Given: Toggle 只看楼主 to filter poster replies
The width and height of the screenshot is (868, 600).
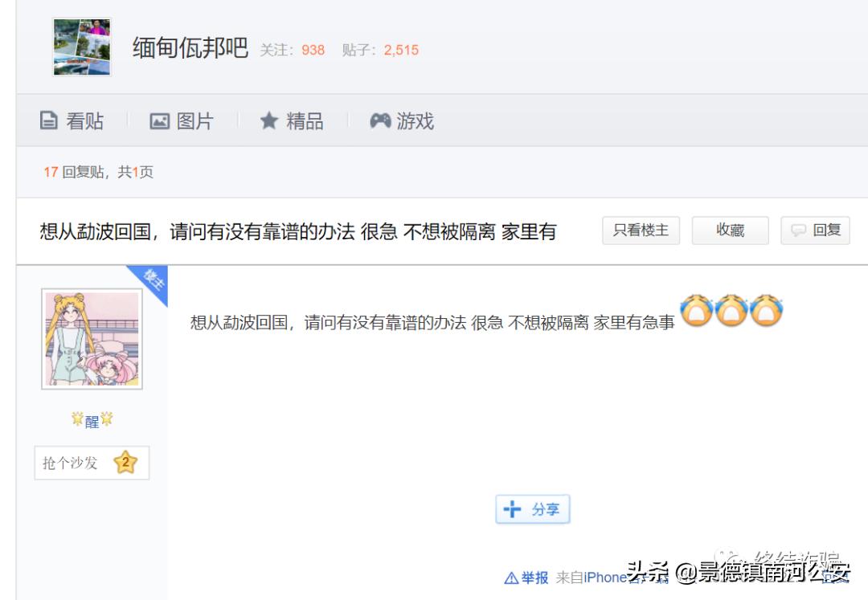Looking at the screenshot, I should pos(641,231).
